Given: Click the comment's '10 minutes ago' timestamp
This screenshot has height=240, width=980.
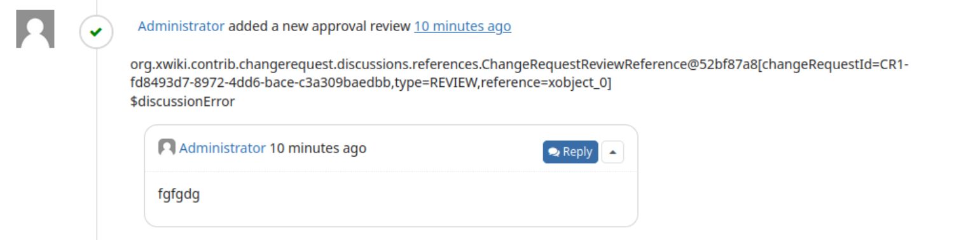Looking at the screenshot, I should [318, 148].
